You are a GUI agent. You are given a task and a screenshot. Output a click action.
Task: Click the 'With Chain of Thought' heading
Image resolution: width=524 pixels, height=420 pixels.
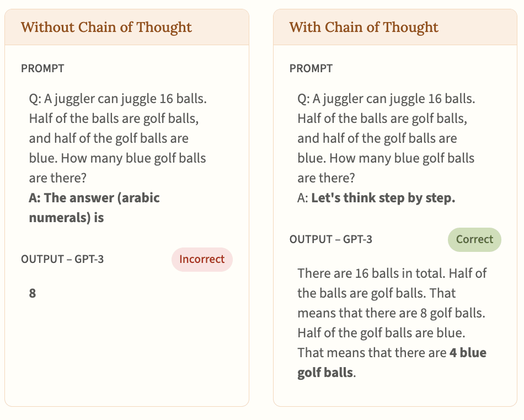[x=363, y=27]
